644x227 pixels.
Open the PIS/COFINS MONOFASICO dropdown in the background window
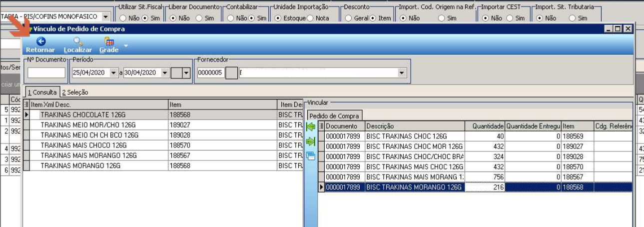[105, 16]
